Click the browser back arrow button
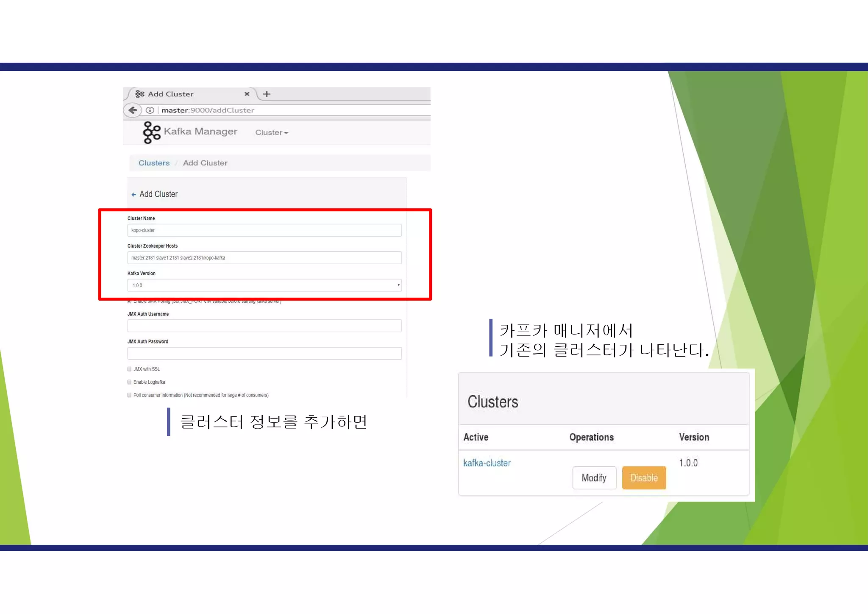868x614 pixels. click(133, 110)
